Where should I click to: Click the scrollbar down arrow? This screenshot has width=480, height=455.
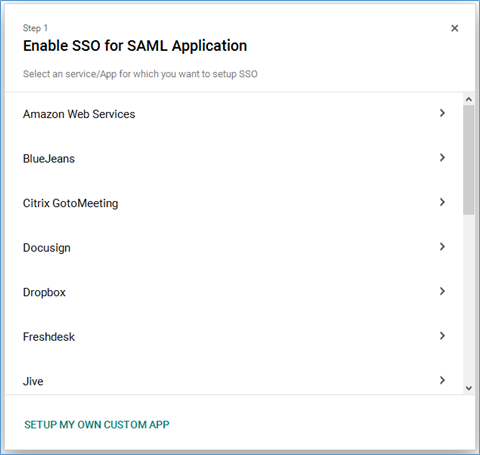[x=469, y=388]
